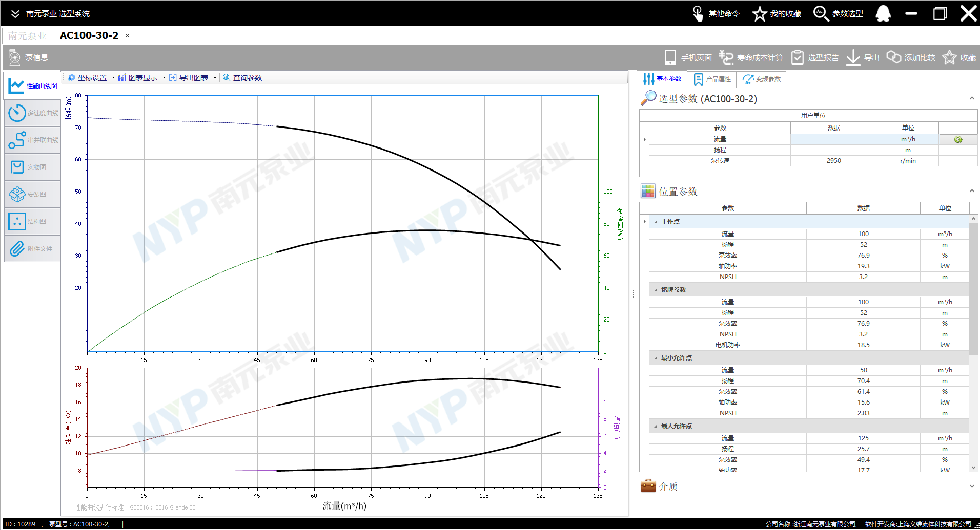Collapse the 工作点 group
The image size is (980, 530).
point(656,222)
